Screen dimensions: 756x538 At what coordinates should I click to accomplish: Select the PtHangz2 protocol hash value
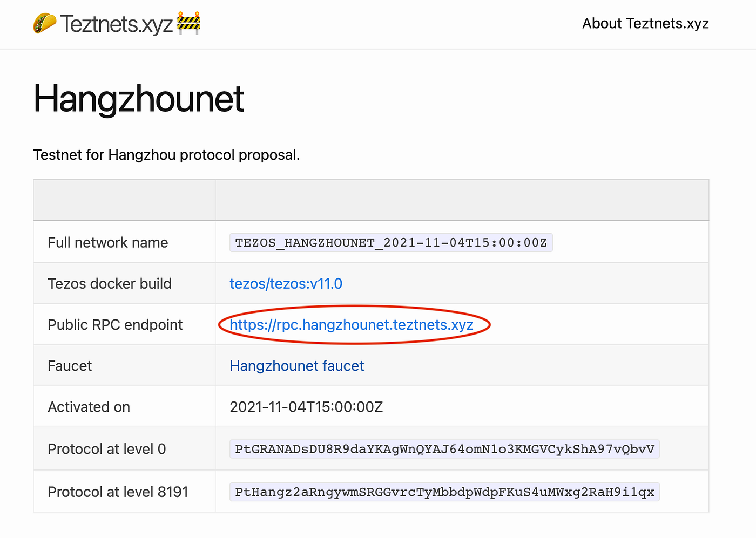[444, 492]
